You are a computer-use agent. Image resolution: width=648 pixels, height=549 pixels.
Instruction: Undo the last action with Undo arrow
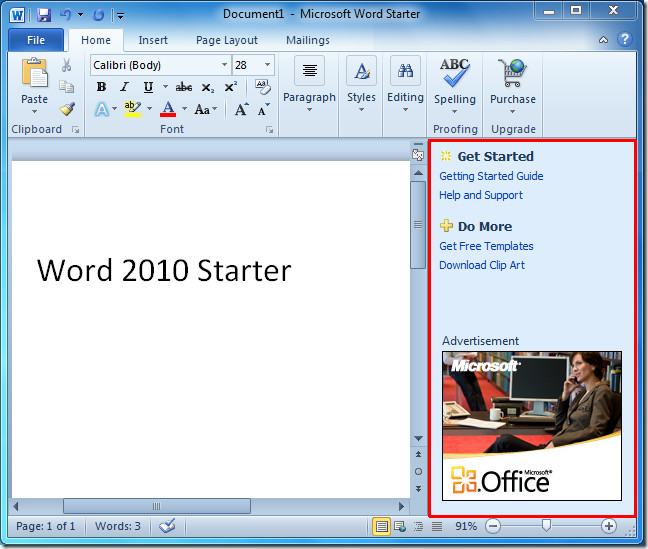coord(66,15)
